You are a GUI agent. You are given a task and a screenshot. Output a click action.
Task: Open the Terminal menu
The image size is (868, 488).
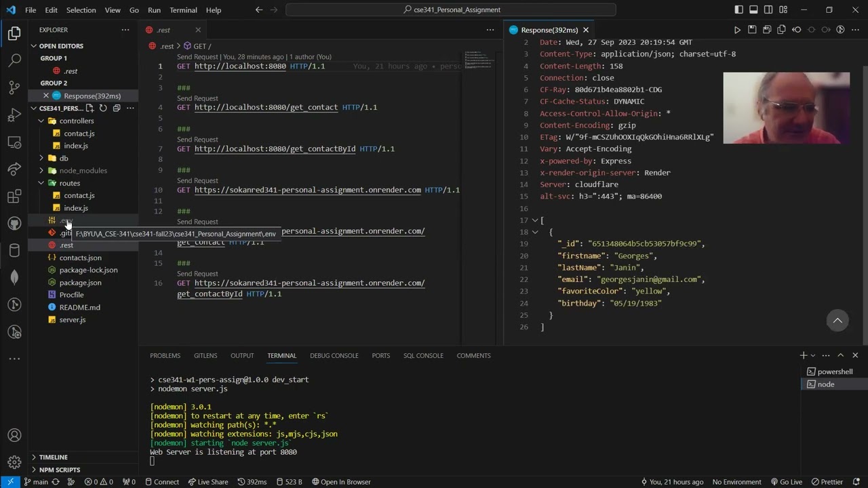tap(183, 10)
